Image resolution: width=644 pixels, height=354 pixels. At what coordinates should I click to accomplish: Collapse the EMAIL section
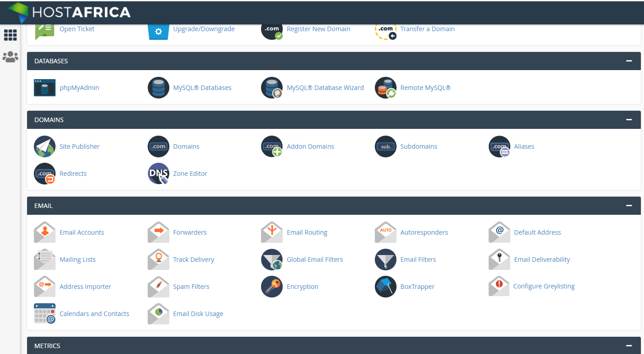click(x=629, y=205)
